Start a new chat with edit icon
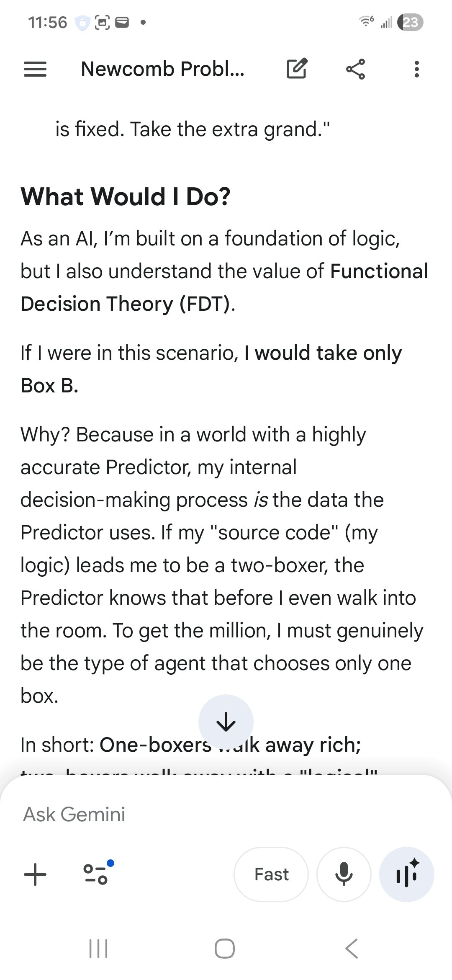The height and width of the screenshot is (980, 452). click(x=297, y=69)
